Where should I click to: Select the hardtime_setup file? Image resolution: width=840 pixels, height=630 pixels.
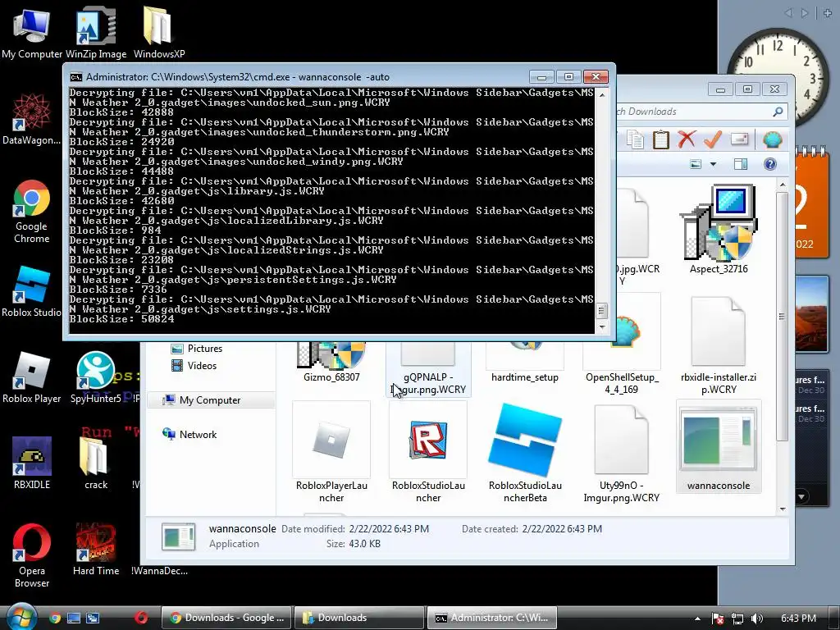[525, 363]
